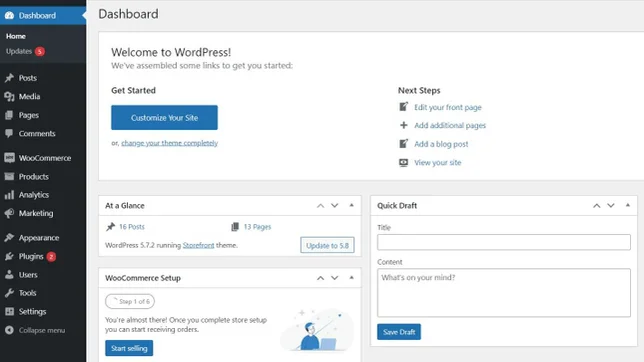Open the Marketing menu
The height and width of the screenshot is (362, 644).
click(36, 213)
